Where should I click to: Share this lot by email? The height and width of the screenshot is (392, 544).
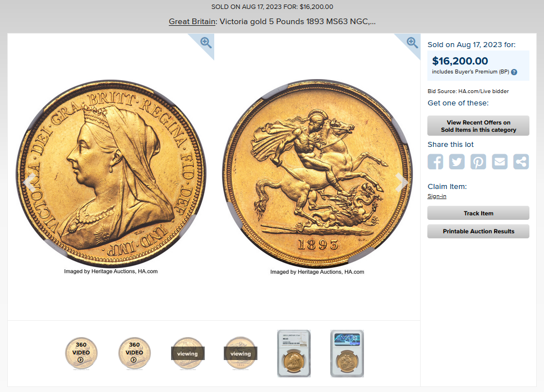500,162
